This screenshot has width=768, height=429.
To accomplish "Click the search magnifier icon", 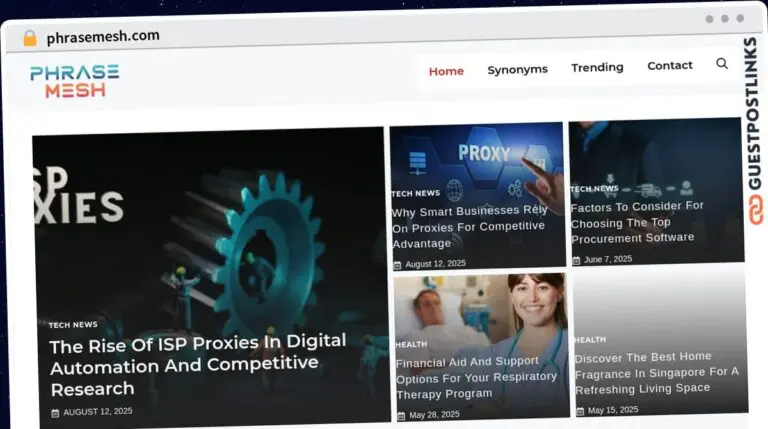I will click(722, 64).
